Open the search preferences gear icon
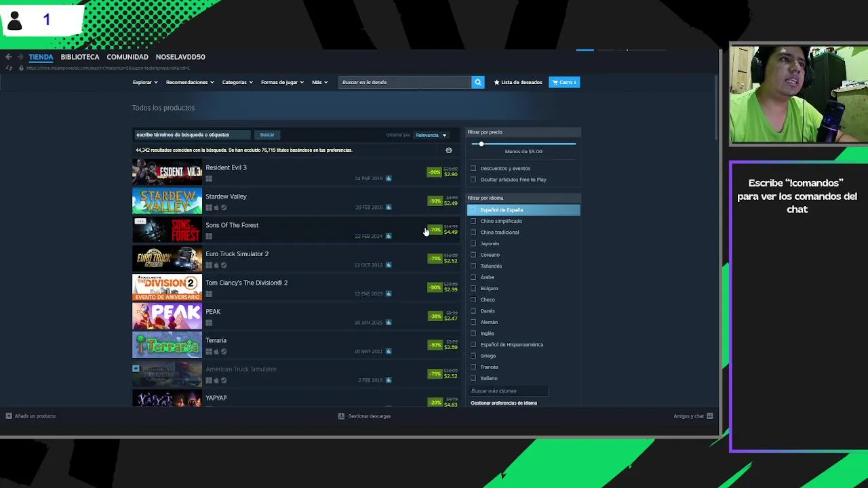This screenshot has height=488, width=868. coord(449,150)
